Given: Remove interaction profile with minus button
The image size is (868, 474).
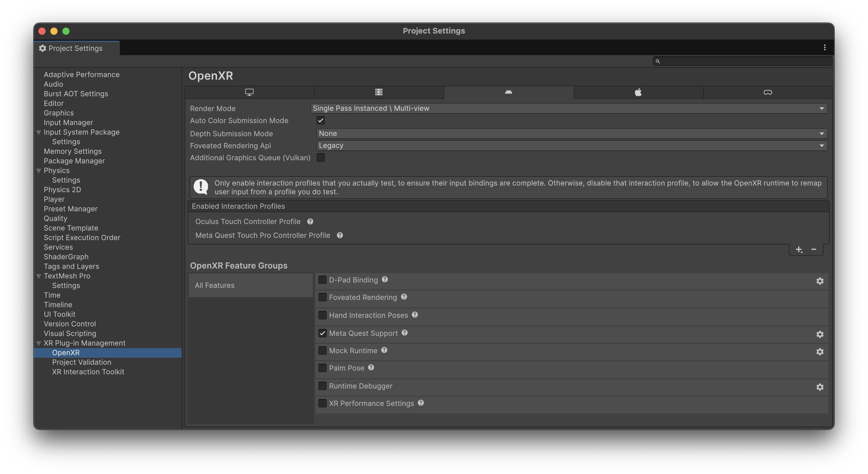Looking at the screenshot, I should [813, 249].
